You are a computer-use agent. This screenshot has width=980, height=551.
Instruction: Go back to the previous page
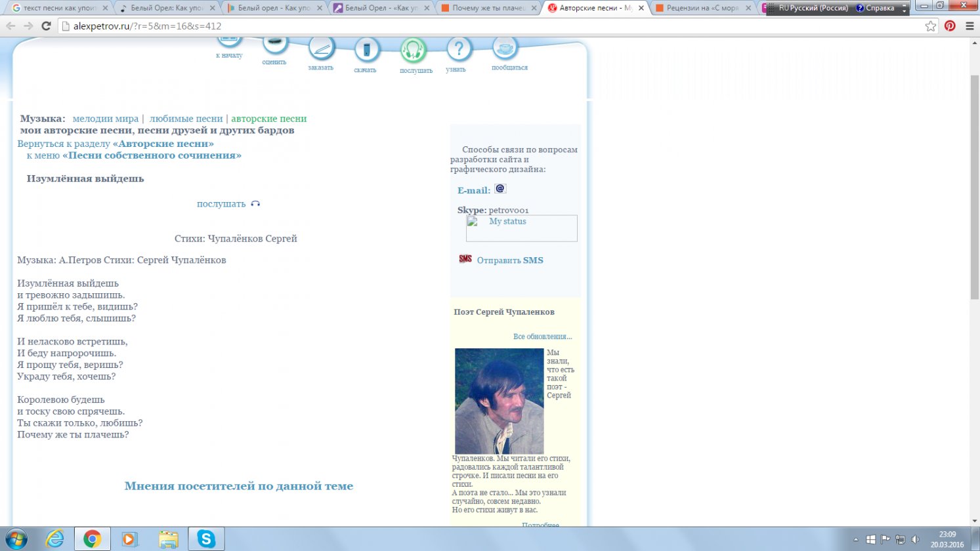(11, 26)
